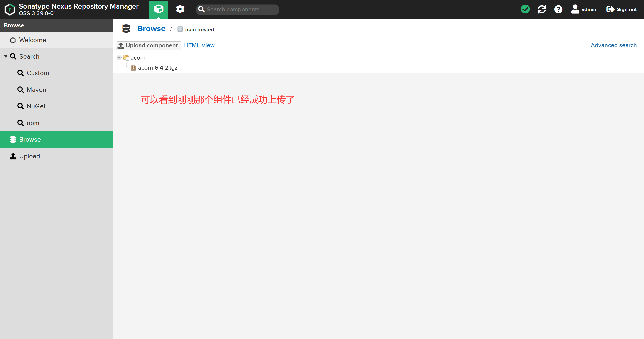Focus the Search components field
644x339 pixels.
[240, 9]
